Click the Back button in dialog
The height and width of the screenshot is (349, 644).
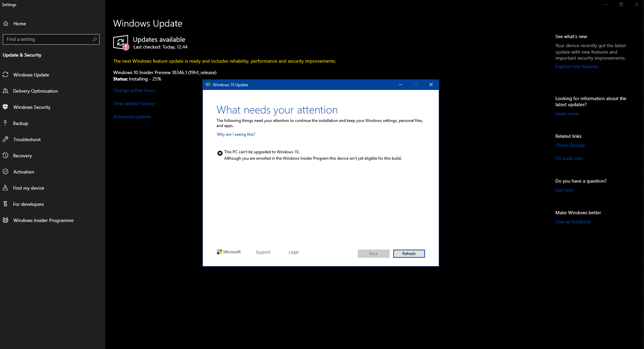pos(373,254)
